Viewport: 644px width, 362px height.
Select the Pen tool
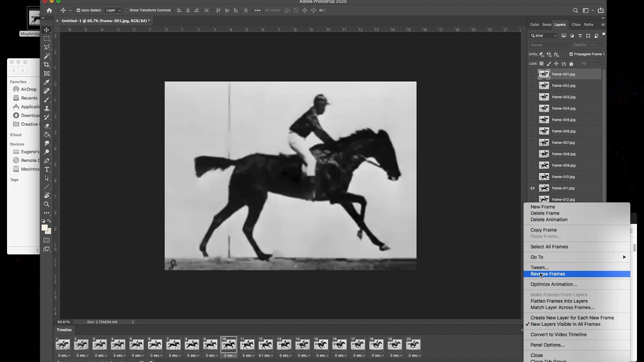(47, 160)
